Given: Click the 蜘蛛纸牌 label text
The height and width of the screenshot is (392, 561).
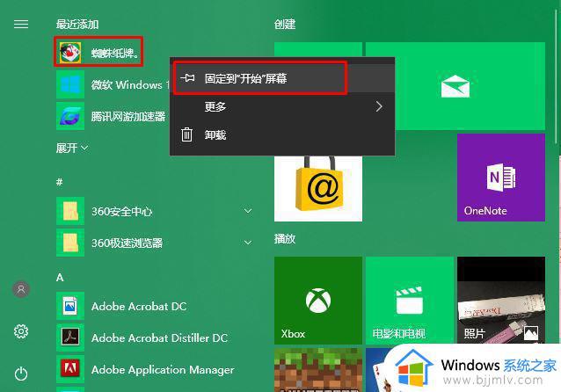Looking at the screenshot, I should tap(115, 54).
